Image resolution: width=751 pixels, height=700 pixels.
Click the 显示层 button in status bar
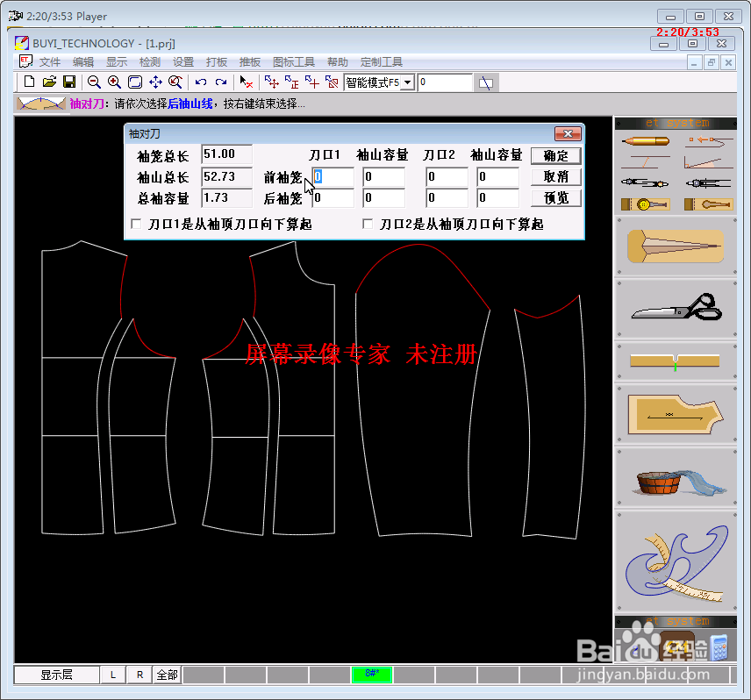tap(56, 675)
